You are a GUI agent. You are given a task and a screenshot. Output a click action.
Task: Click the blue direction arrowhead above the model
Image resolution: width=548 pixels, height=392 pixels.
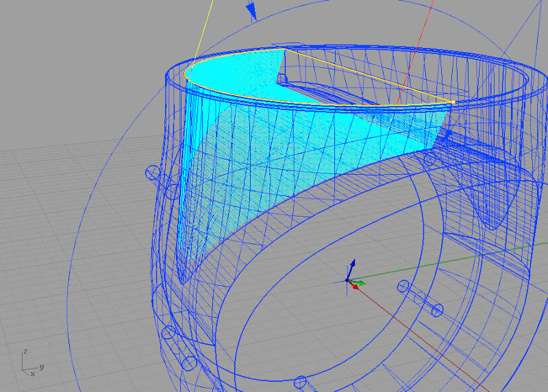(251, 11)
